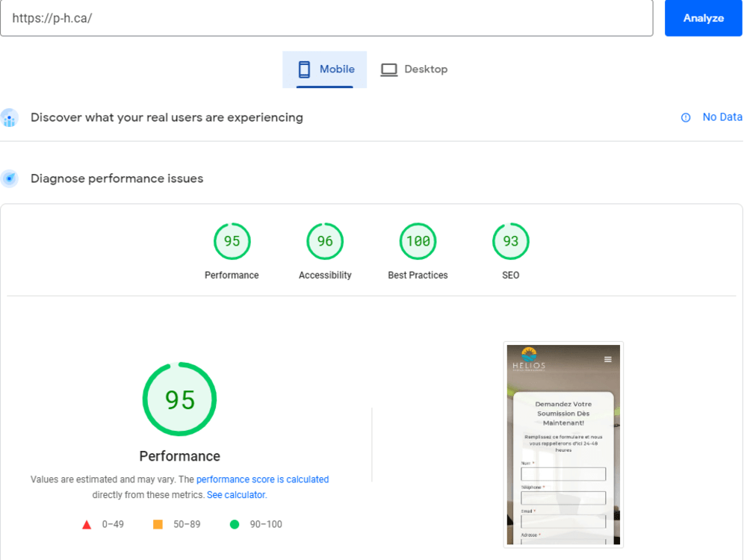
Task: Select the 95 Performance score gauge
Action: coord(232,241)
